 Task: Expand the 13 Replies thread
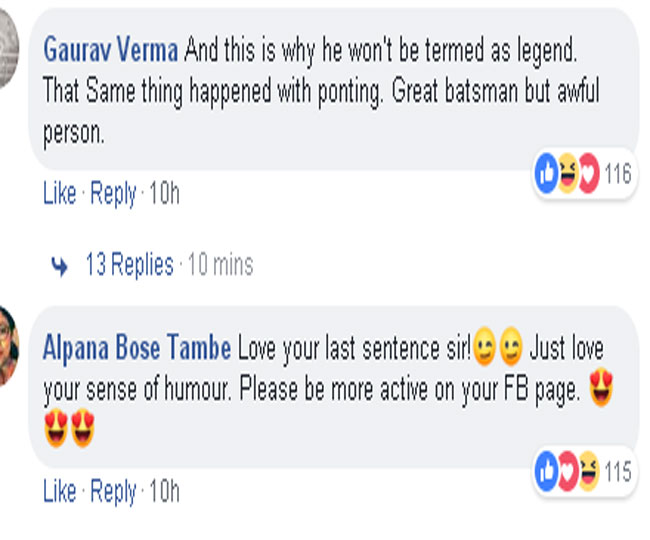point(129,265)
